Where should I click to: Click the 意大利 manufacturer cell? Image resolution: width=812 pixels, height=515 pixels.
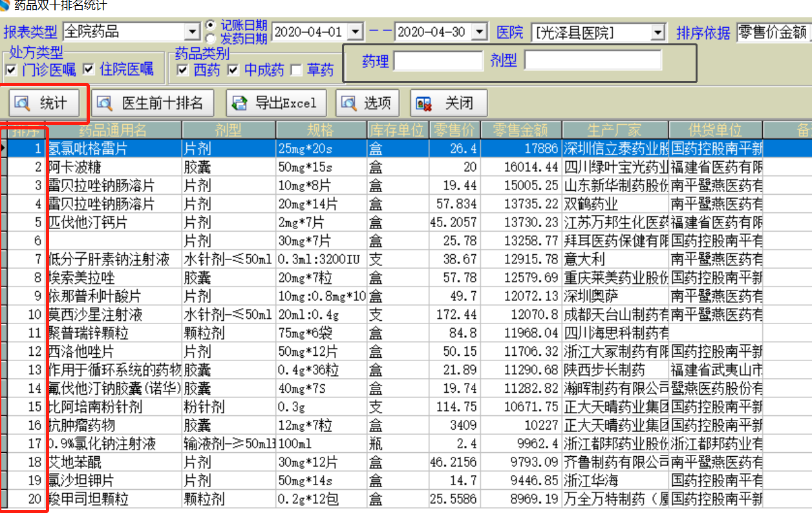coord(615,259)
